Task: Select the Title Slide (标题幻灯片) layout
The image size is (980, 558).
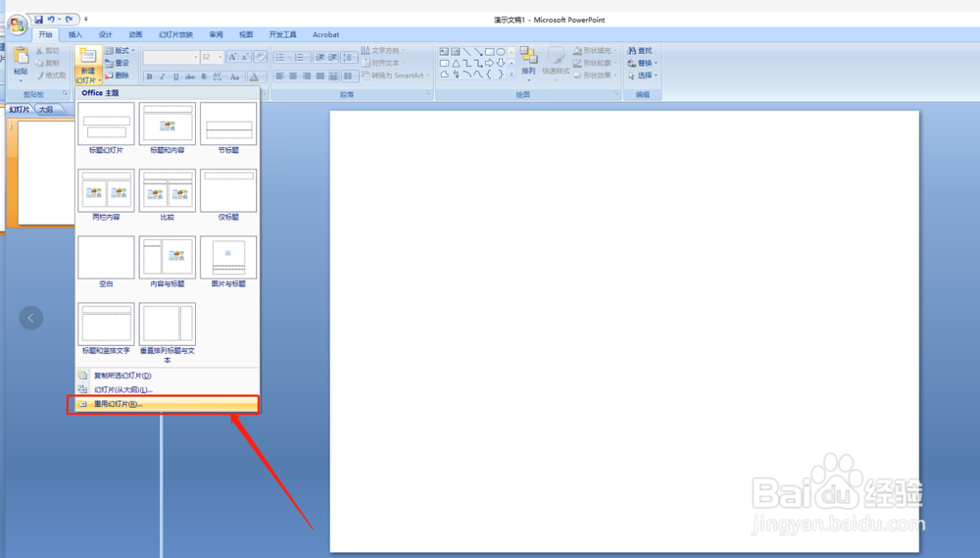Action: coord(106,128)
